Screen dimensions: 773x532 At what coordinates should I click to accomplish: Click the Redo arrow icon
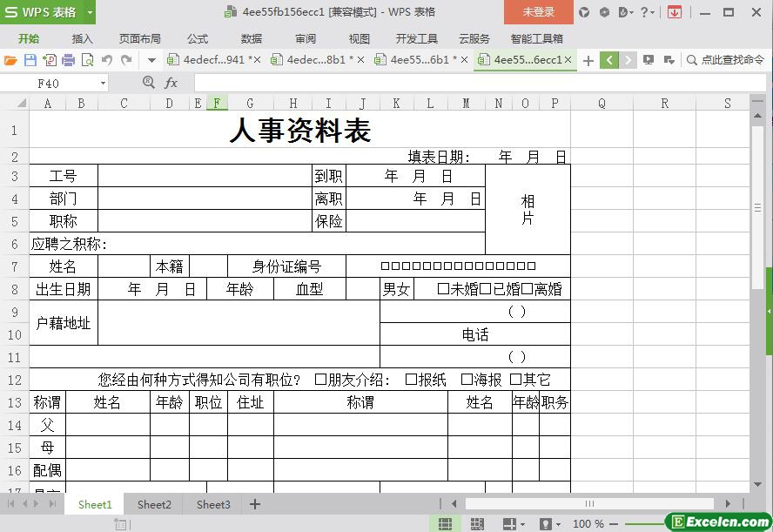(x=126, y=60)
